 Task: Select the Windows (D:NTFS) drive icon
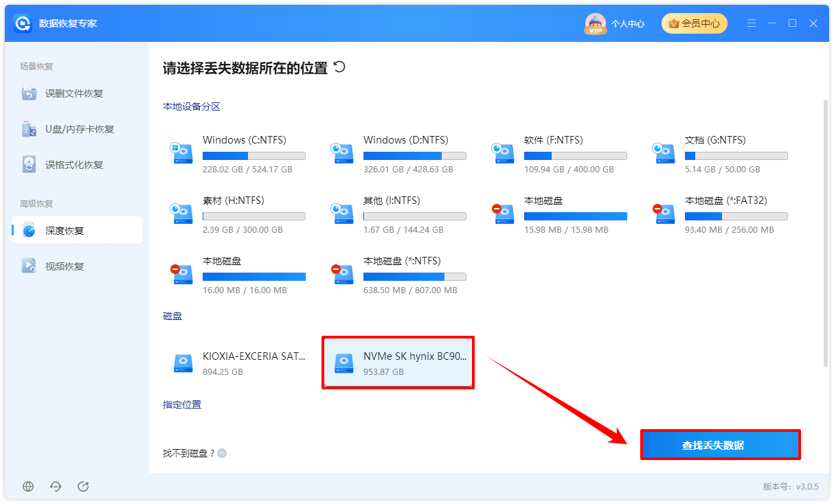pos(343,153)
